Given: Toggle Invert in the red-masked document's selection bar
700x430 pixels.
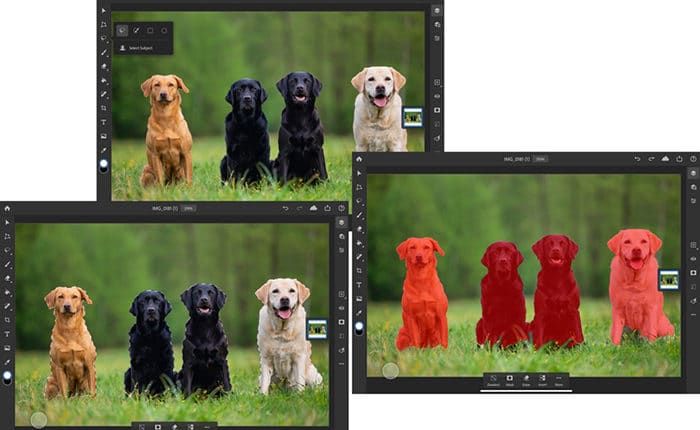Looking at the screenshot, I should (x=542, y=380).
